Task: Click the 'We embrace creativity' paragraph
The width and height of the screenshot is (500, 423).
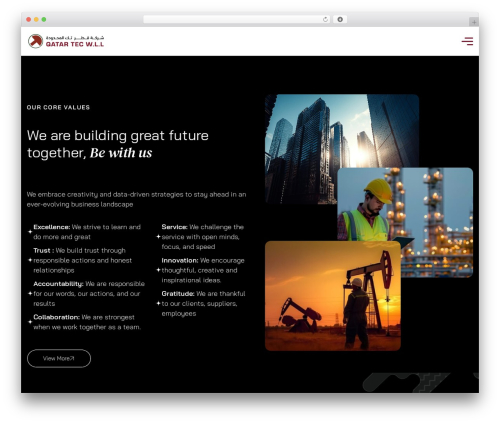Action: [x=136, y=199]
